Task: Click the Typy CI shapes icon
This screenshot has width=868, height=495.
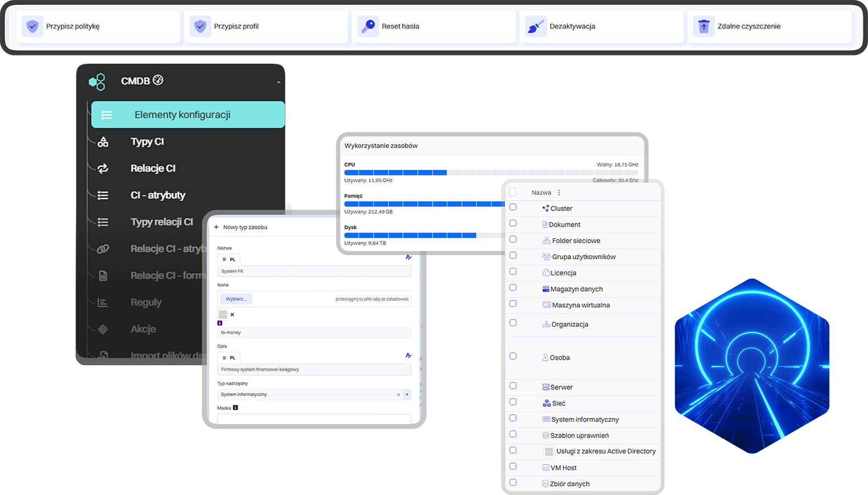Action: pyautogui.click(x=103, y=142)
